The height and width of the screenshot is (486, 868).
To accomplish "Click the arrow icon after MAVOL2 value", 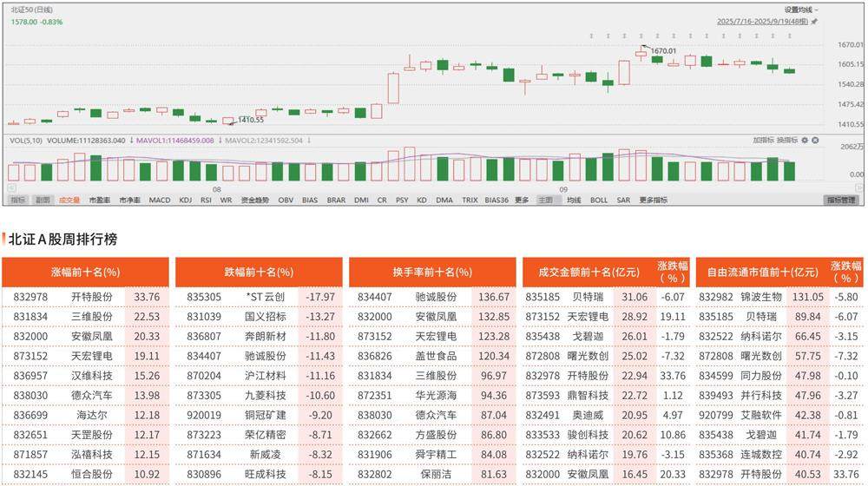I will pyautogui.click(x=309, y=141).
